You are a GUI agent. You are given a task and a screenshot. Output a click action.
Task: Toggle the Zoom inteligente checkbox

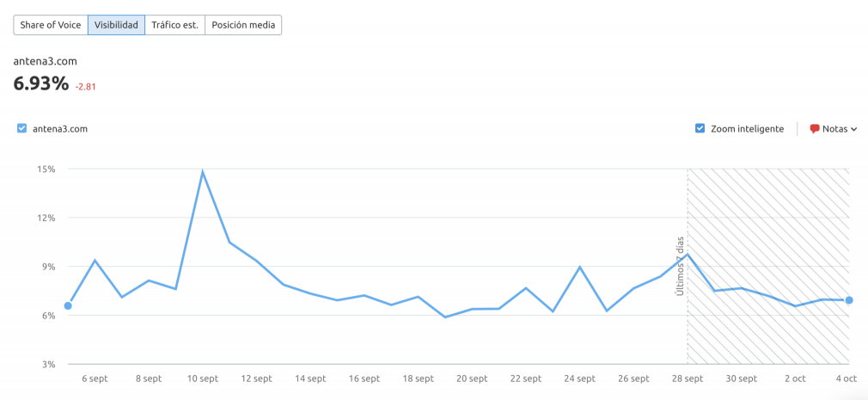(700, 128)
